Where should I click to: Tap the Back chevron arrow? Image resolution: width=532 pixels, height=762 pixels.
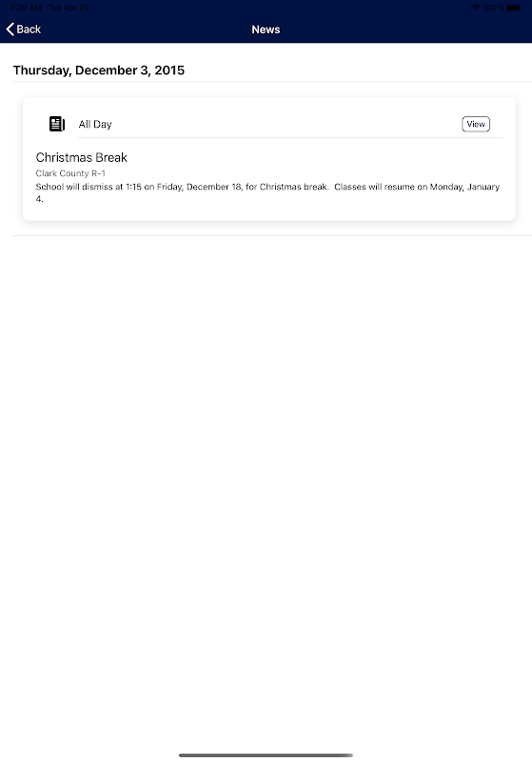click(x=10, y=30)
